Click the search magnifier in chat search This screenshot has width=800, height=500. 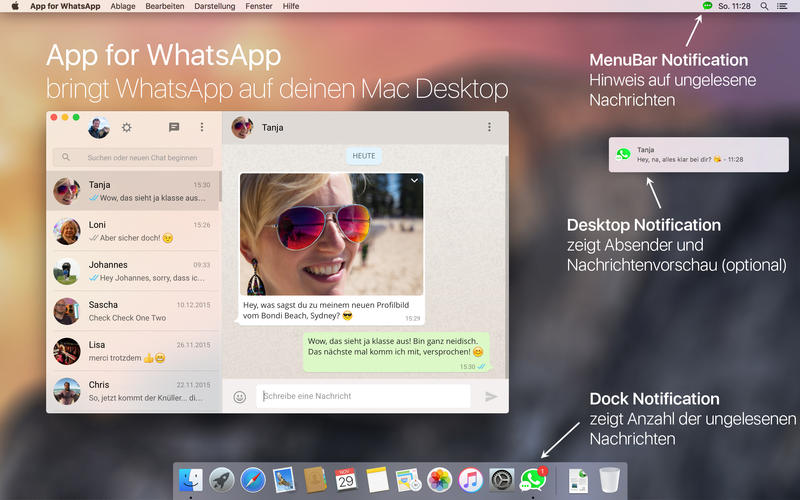coord(66,157)
